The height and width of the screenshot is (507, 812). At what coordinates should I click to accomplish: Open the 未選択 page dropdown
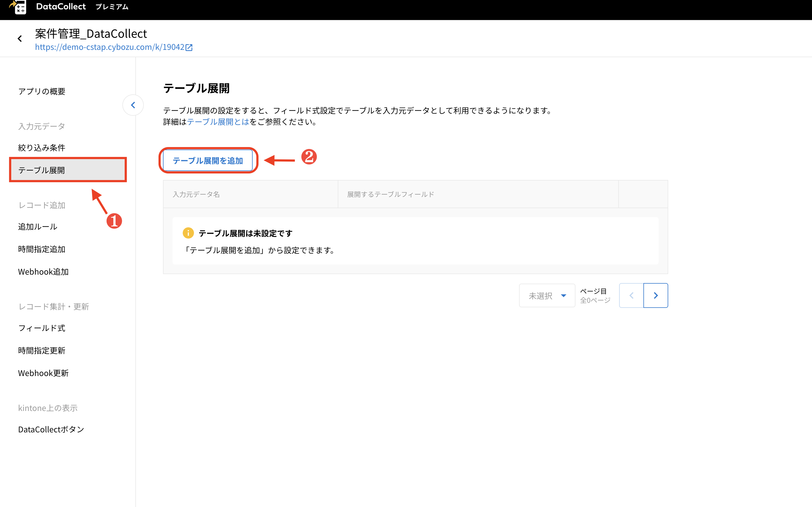tap(547, 296)
